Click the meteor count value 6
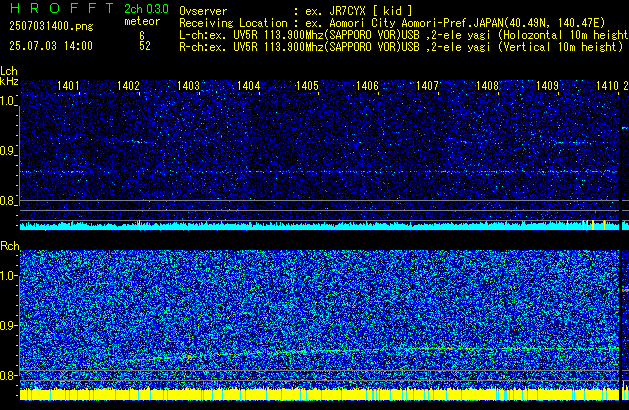This screenshot has height=410, width=629. coord(142,35)
